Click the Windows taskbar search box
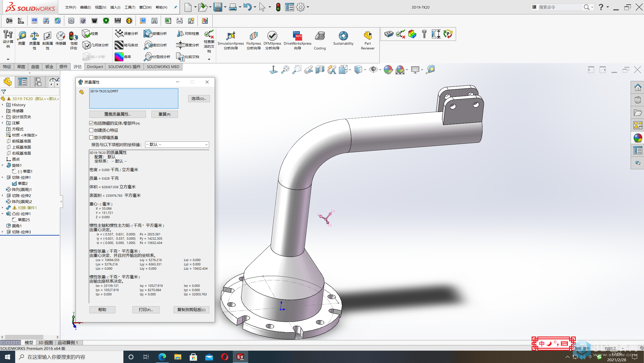644x363 pixels. pyautogui.click(x=70, y=357)
